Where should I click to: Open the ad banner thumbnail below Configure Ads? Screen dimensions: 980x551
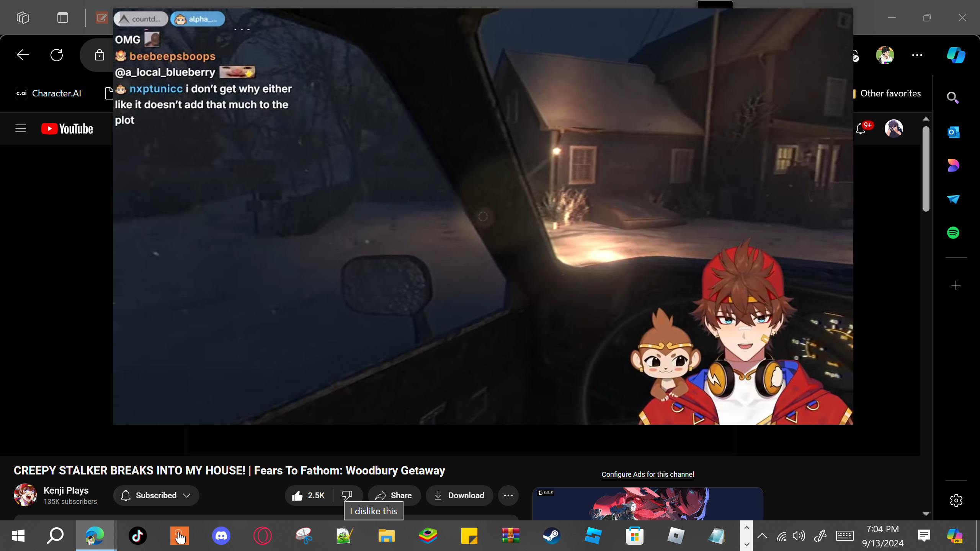(648, 504)
